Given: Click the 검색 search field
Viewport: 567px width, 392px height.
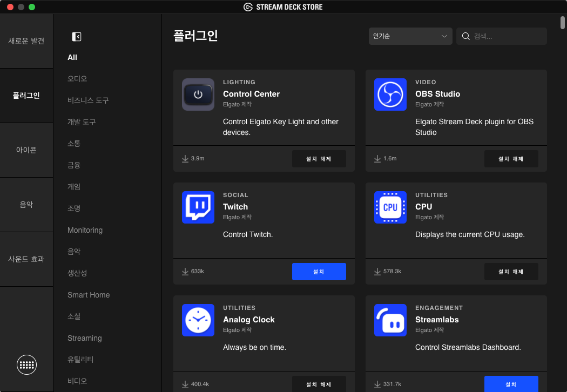Looking at the screenshot, I should pos(502,36).
